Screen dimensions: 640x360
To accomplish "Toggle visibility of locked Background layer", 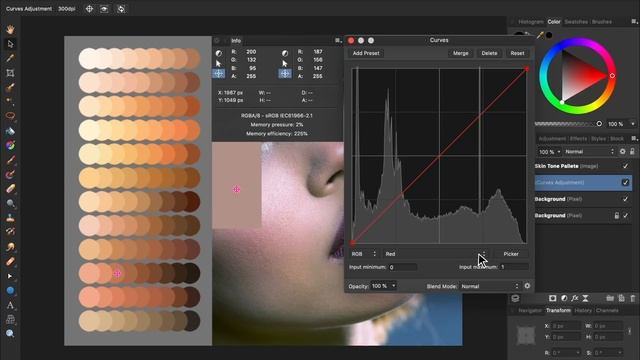I will click(625, 215).
